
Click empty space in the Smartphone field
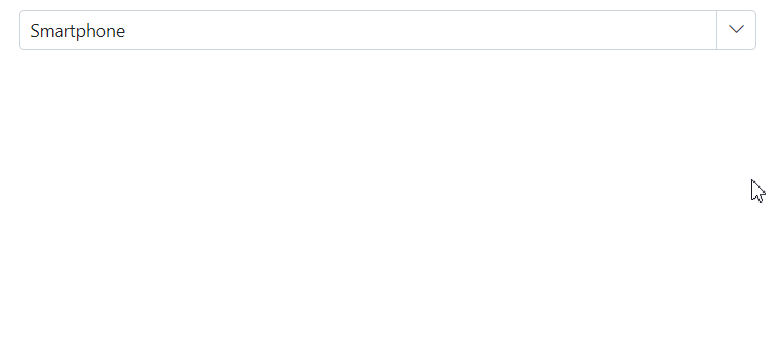pos(421,30)
